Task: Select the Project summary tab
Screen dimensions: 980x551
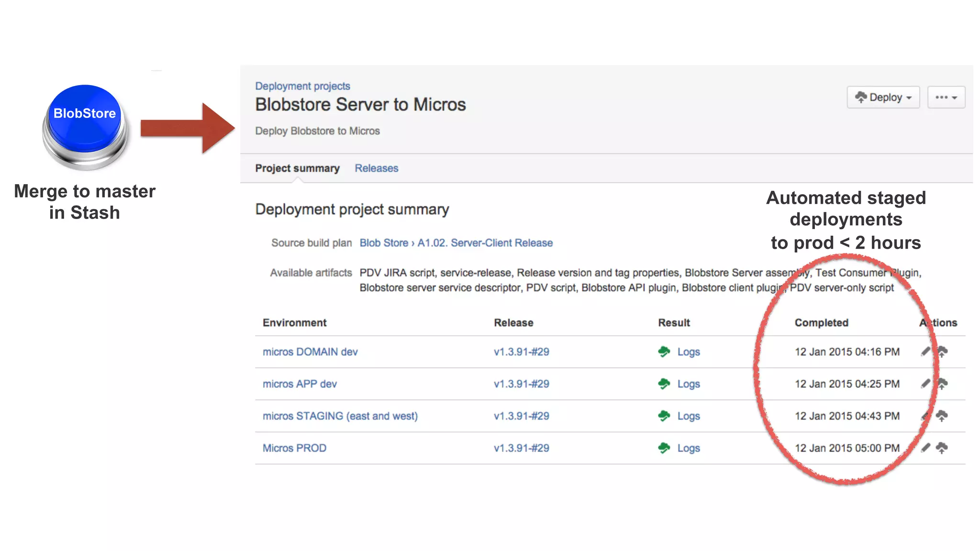Action: [x=297, y=168]
